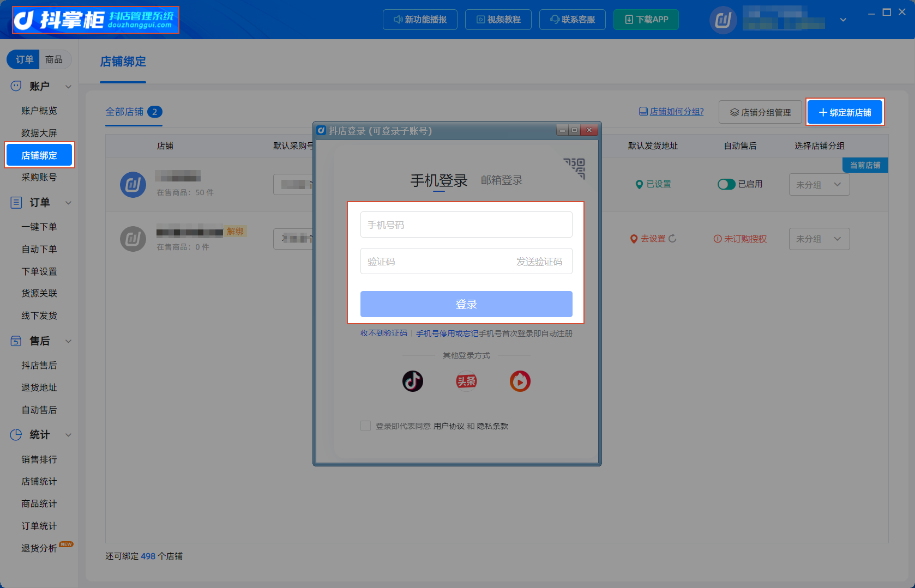
Task: Open 退货分析 in the sidebar
Action: point(39,548)
